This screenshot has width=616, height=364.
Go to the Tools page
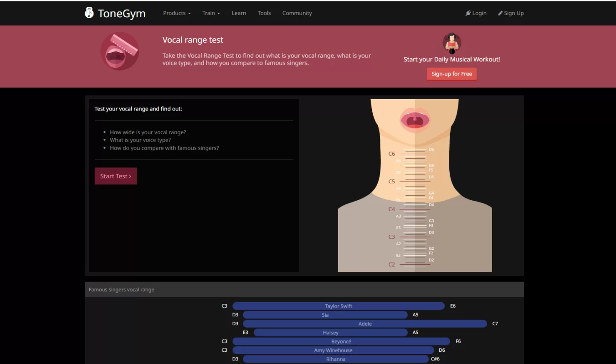264,13
